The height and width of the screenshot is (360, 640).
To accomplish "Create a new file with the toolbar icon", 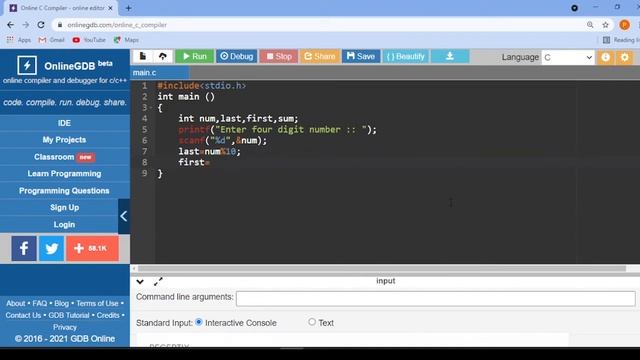I will (142, 56).
